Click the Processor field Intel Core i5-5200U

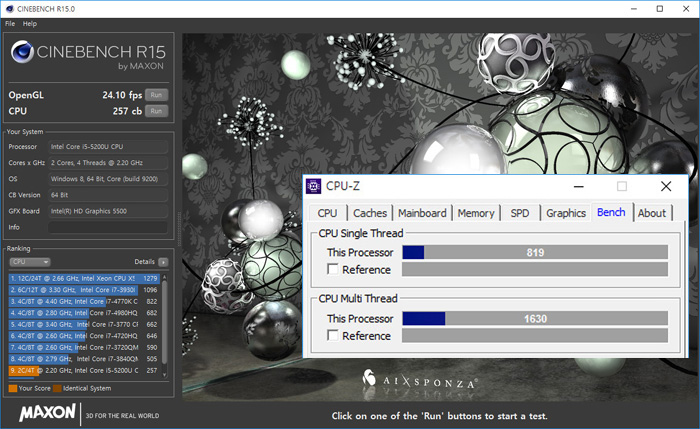pos(108,147)
